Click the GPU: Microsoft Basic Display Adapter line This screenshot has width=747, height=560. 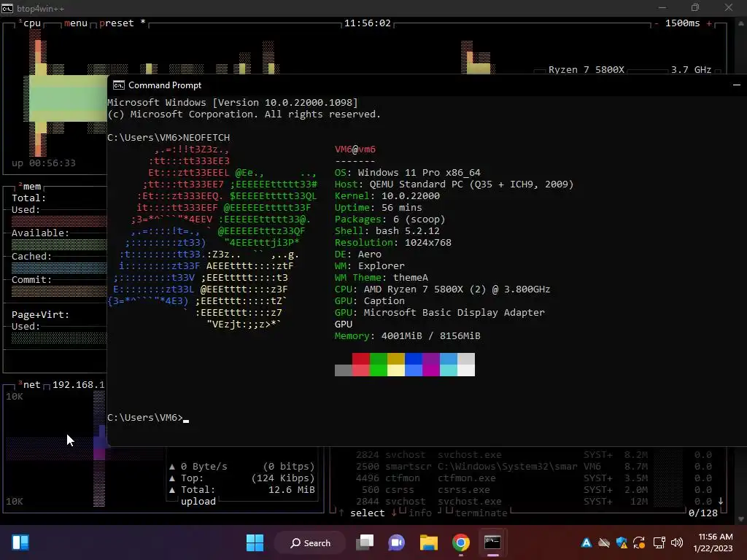pos(440,312)
